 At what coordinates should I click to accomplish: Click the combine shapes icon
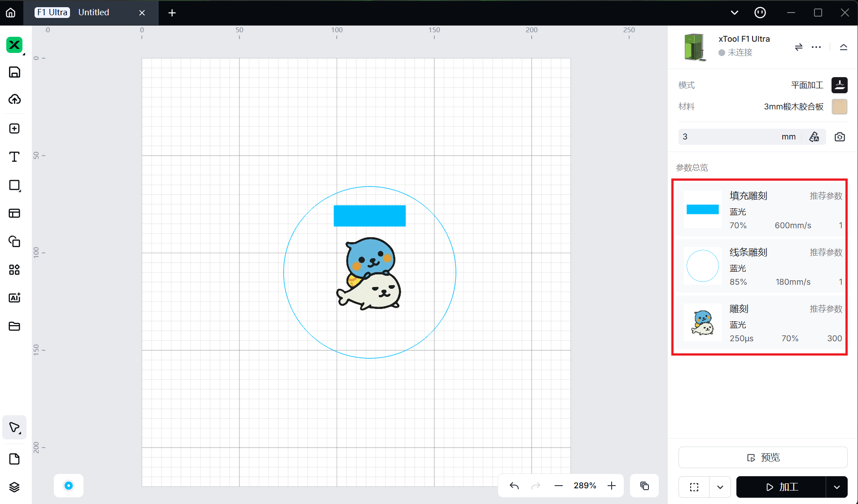click(14, 241)
